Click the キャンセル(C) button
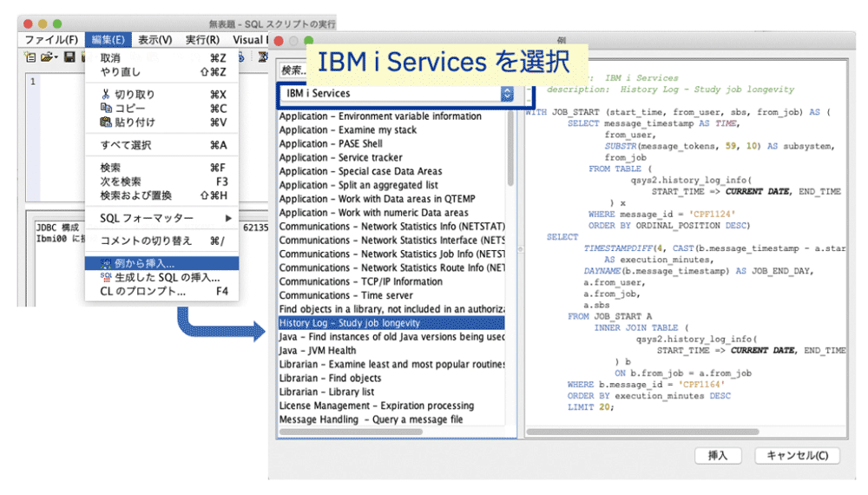This screenshot has height=495, width=868. point(797,456)
